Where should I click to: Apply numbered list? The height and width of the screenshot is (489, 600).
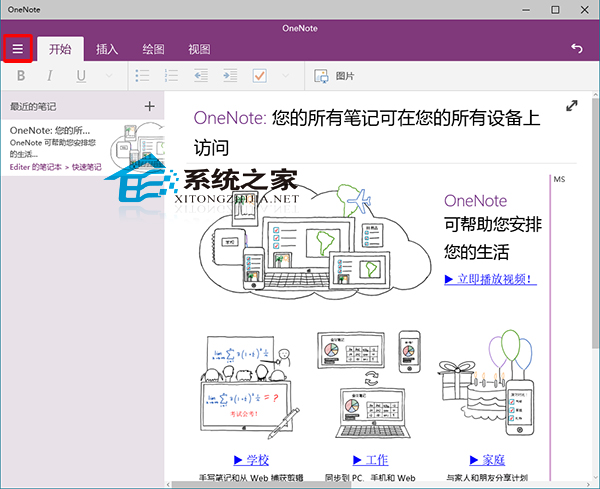click(171, 75)
